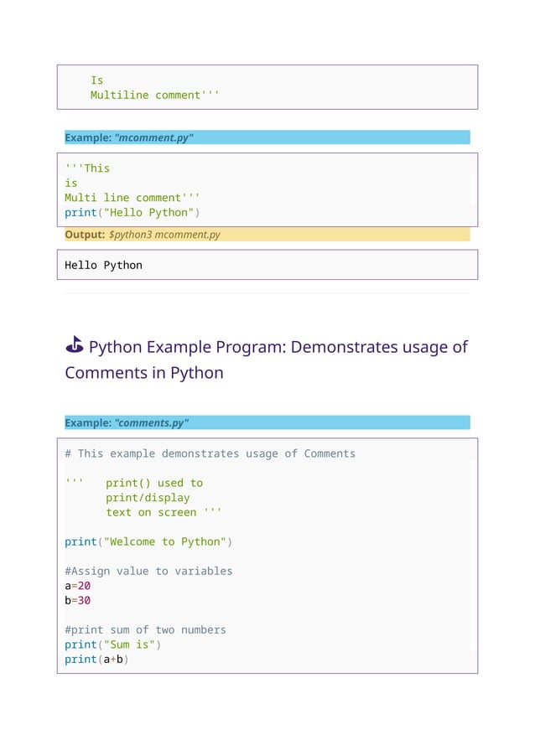Click the 'Hello Python' output line
The height and width of the screenshot is (756, 535).
click(104, 265)
